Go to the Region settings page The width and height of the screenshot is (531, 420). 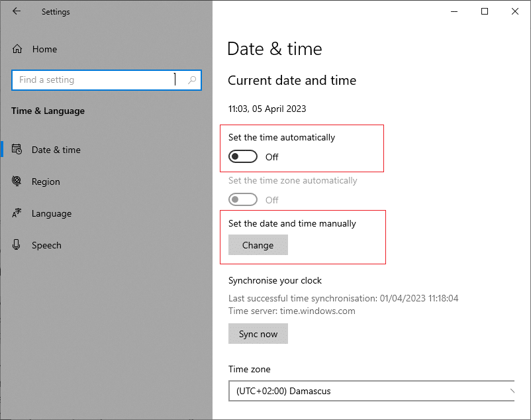46,182
